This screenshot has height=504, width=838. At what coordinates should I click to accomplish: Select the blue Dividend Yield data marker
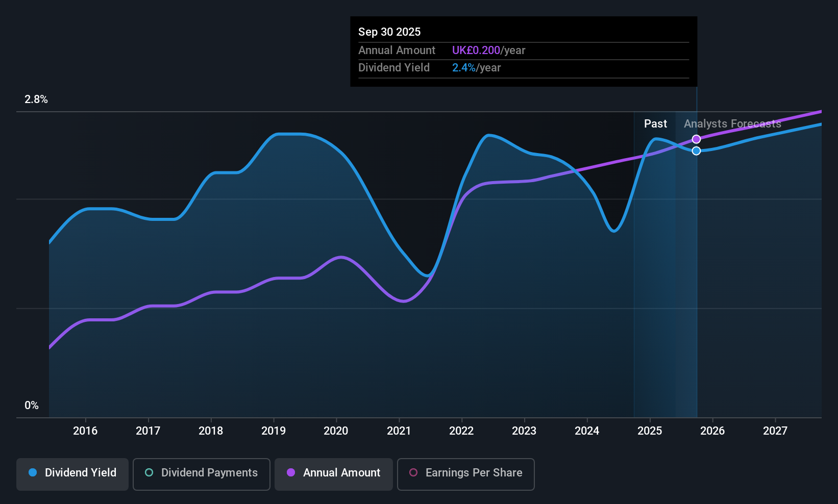click(x=696, y=150)
